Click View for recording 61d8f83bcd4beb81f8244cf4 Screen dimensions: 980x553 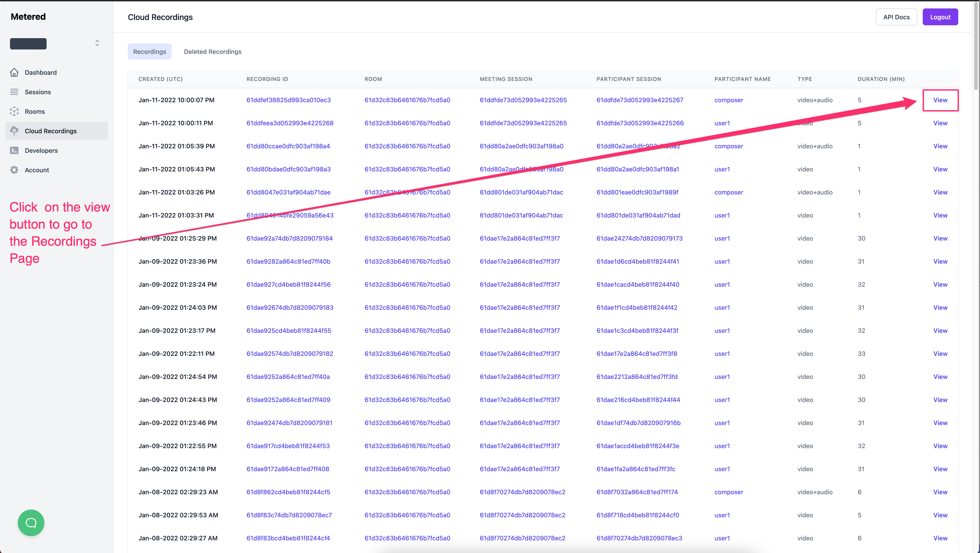click(x=940, y=538)
